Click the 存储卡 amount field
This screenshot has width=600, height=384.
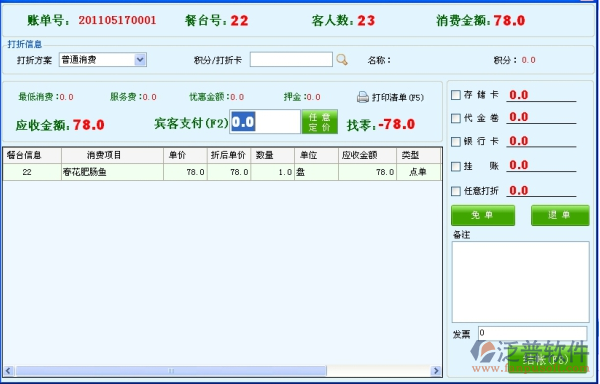click(541, 95)
